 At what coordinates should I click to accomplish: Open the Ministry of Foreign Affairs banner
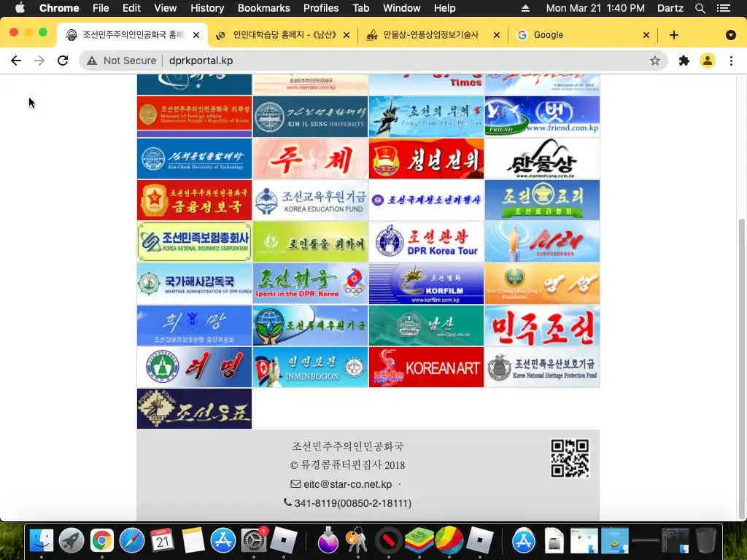(x=194, y=117)
